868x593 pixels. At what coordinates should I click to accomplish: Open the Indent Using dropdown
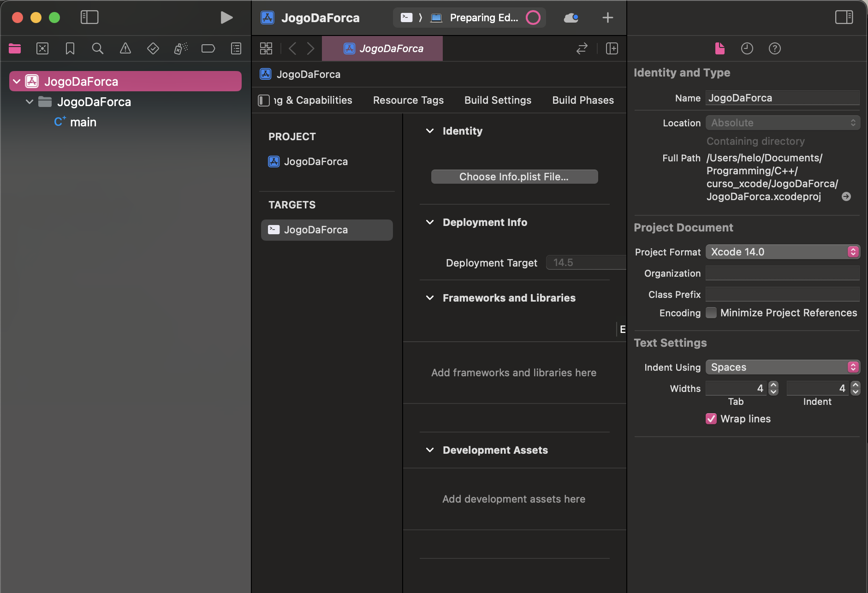click(x=783, y=367)
